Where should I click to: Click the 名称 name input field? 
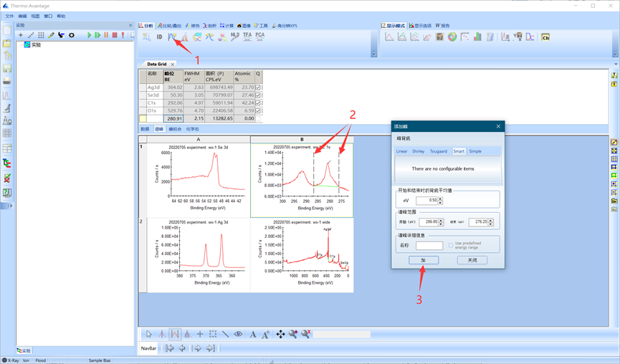pyautogui.click(x=429, y=245)
